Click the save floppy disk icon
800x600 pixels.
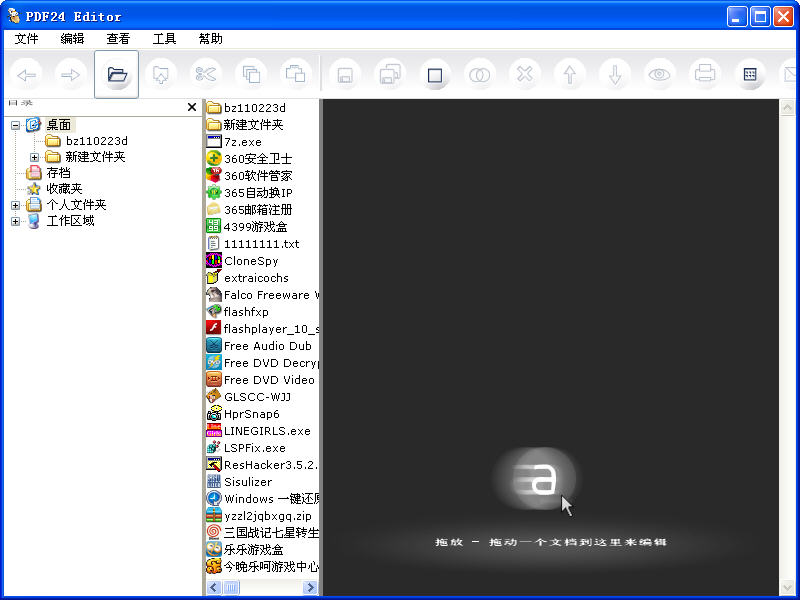click(x=344, y=74)
